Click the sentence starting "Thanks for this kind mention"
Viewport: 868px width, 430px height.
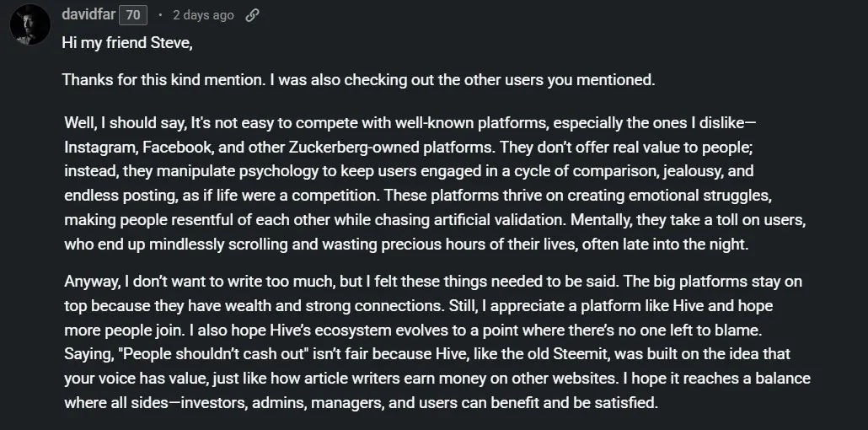[359, 80]
